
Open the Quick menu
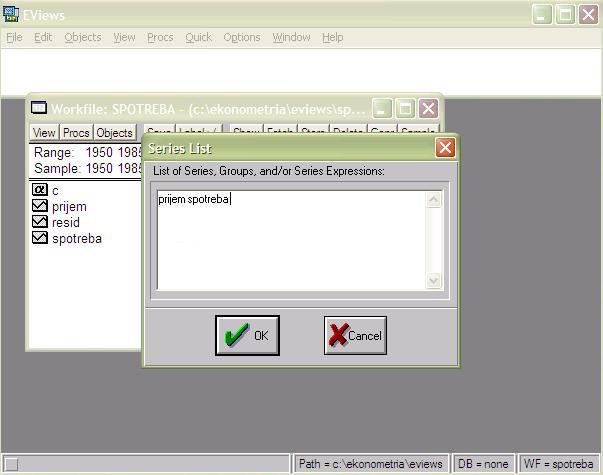click(198, 37)
